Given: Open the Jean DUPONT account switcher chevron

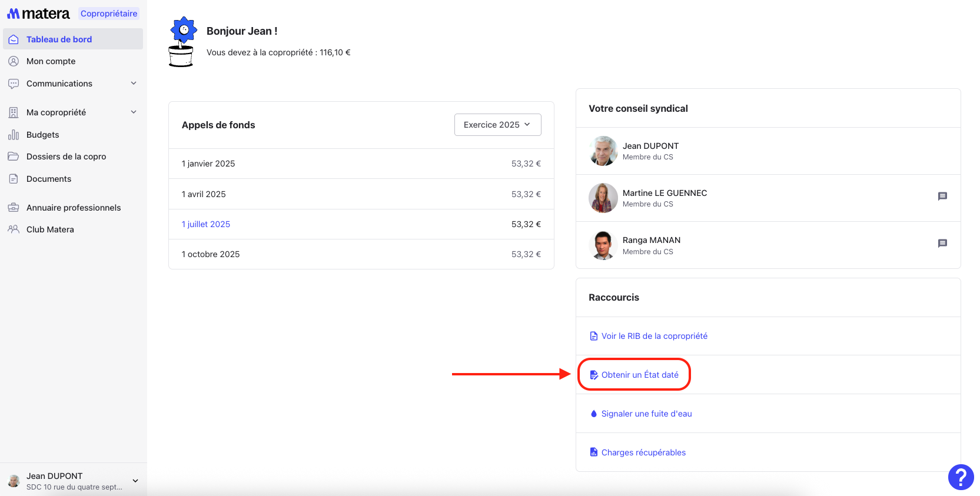Looking at the screenshot, I should (135, 481).
